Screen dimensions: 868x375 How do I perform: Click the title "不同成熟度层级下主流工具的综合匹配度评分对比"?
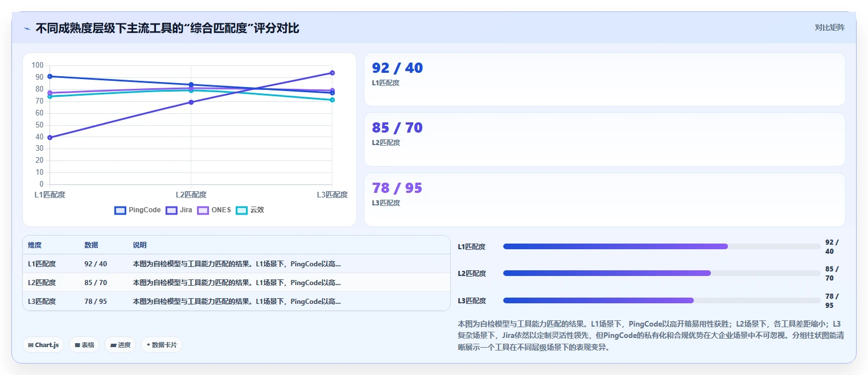point(167,28)
